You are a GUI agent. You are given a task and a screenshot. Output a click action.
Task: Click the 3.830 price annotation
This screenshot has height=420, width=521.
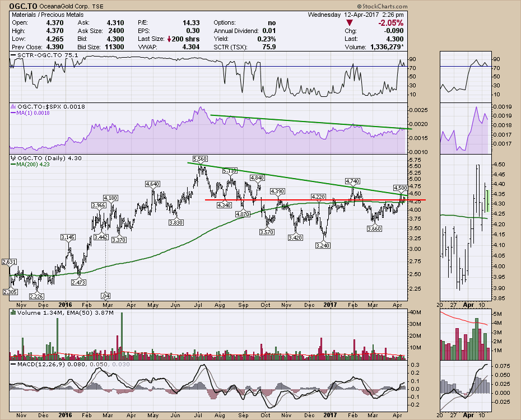tap(176, 222)
